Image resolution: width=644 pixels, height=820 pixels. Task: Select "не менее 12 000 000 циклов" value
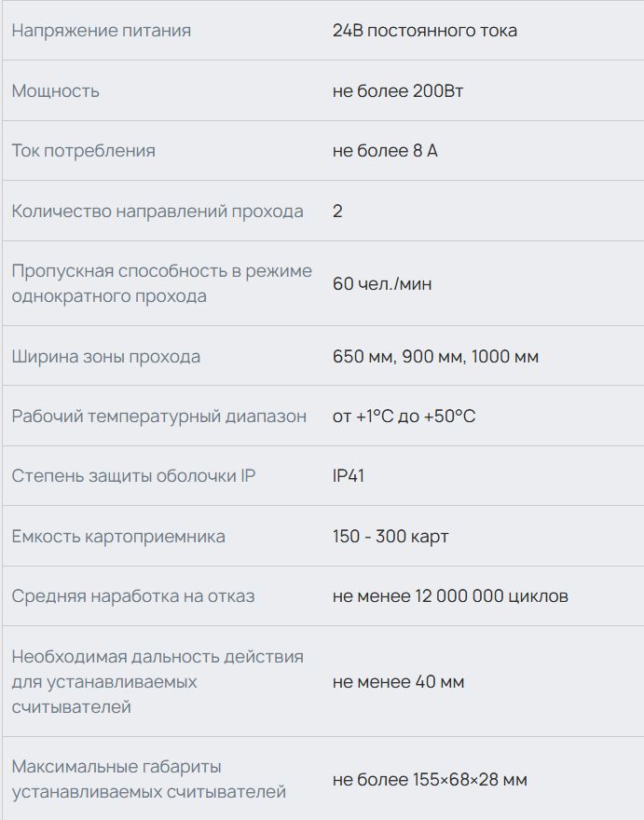pyautogui.click(x=450, y=596)
